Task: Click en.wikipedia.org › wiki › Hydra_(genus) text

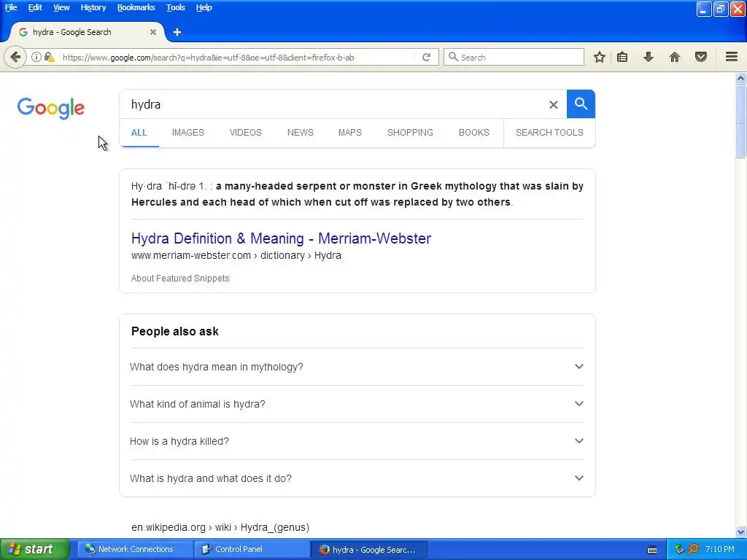Action: click(220, 527)
